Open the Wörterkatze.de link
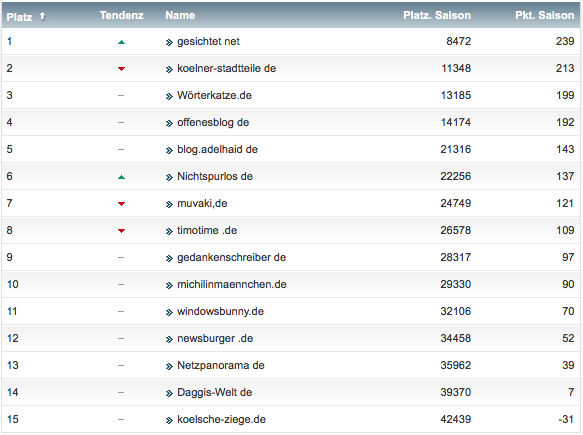583x435 pixels. pos(215,96)
